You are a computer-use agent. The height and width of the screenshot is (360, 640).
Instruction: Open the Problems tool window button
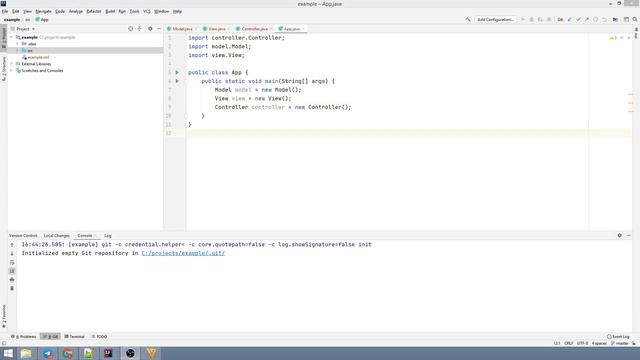[x=24, y=337]
